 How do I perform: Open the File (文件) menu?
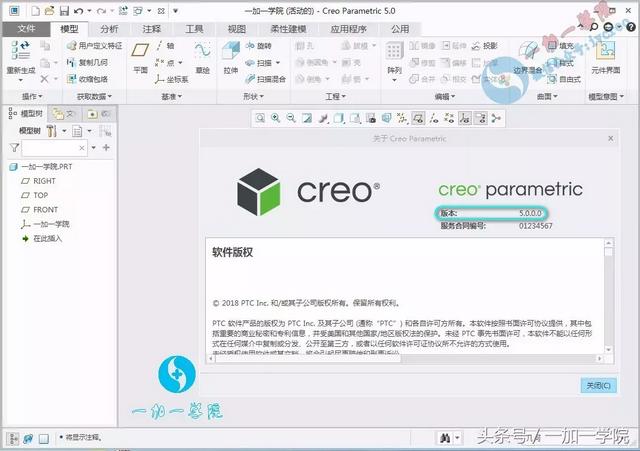(26, 29)
